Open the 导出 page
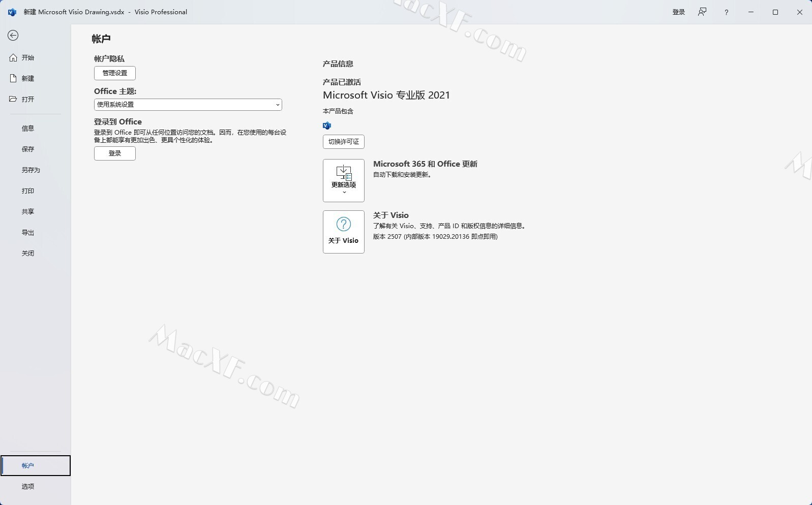 (x=35, y=233)
